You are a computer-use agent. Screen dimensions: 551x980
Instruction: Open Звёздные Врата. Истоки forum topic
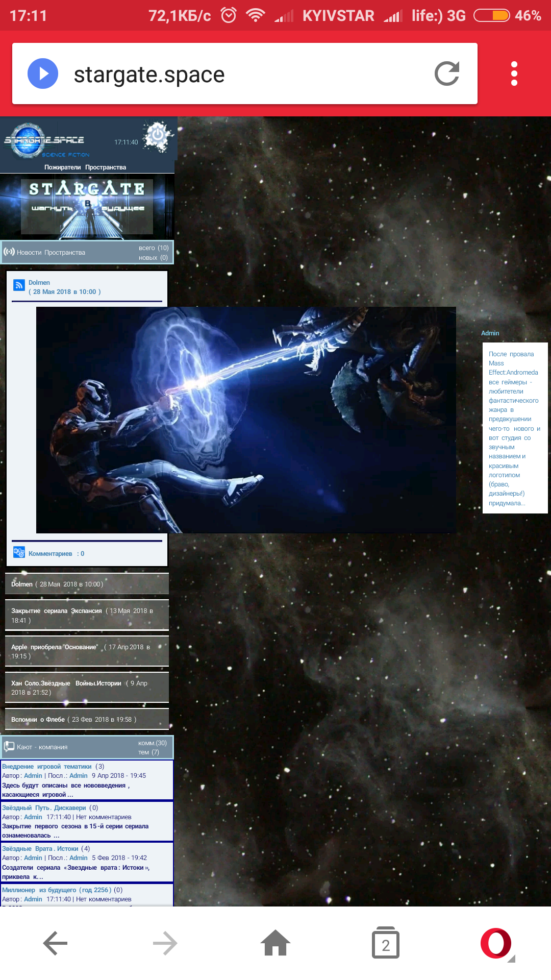[40, 849]
